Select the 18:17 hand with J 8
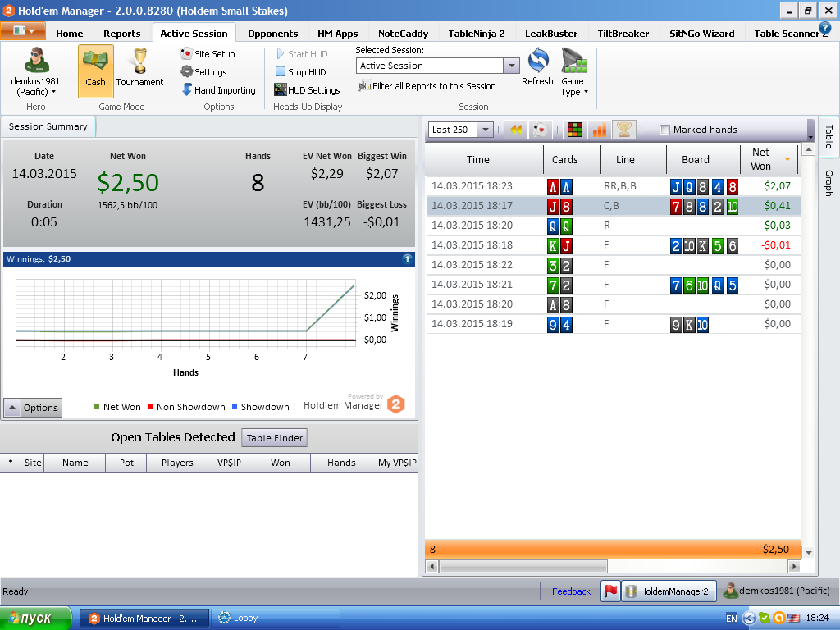The image size is (840, 630). pos(614,206)
